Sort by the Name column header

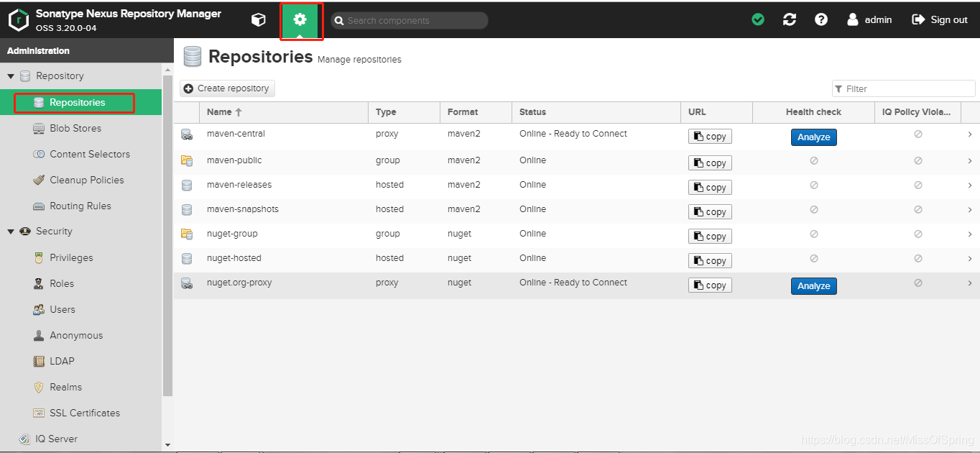point(284,112)
